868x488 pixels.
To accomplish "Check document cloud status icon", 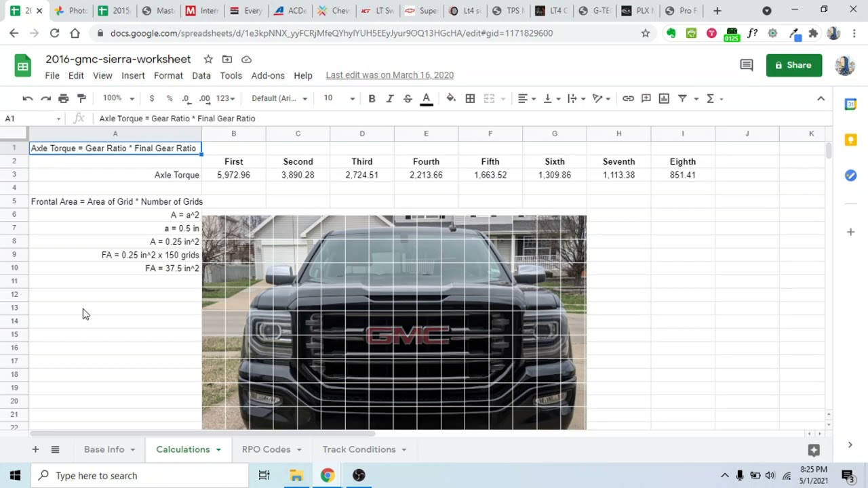I will (x=246, y=59).
